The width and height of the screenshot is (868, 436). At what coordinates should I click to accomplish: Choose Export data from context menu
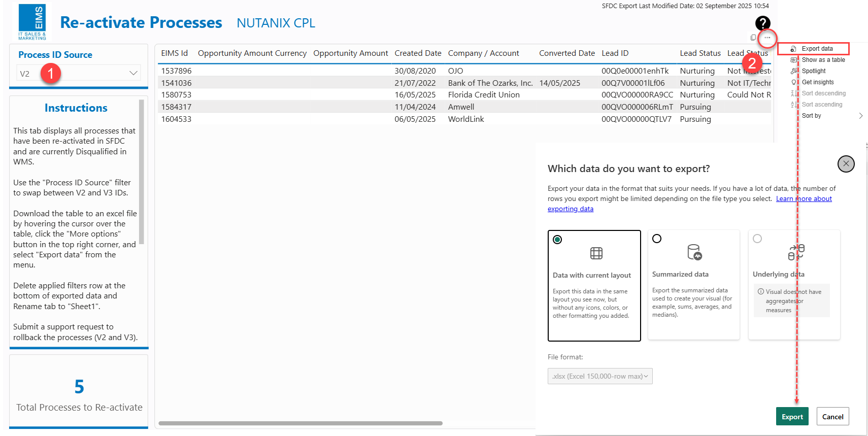[817, 49]
